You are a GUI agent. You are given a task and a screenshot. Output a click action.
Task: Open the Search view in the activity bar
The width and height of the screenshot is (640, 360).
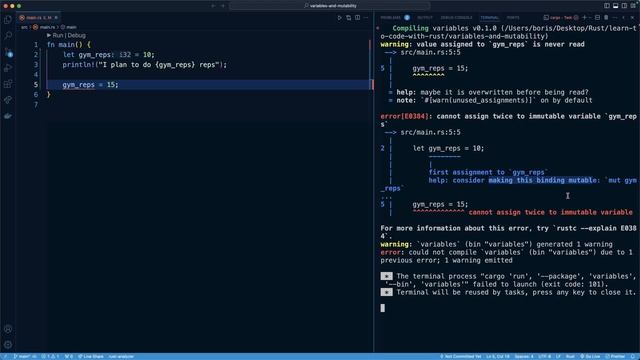pyautogui.click(x=8, y=36)
